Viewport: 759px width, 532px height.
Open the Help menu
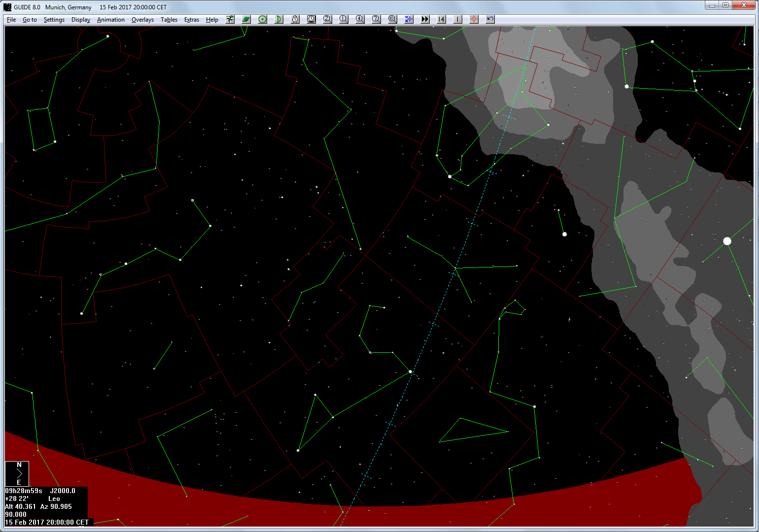coord(212,20)
